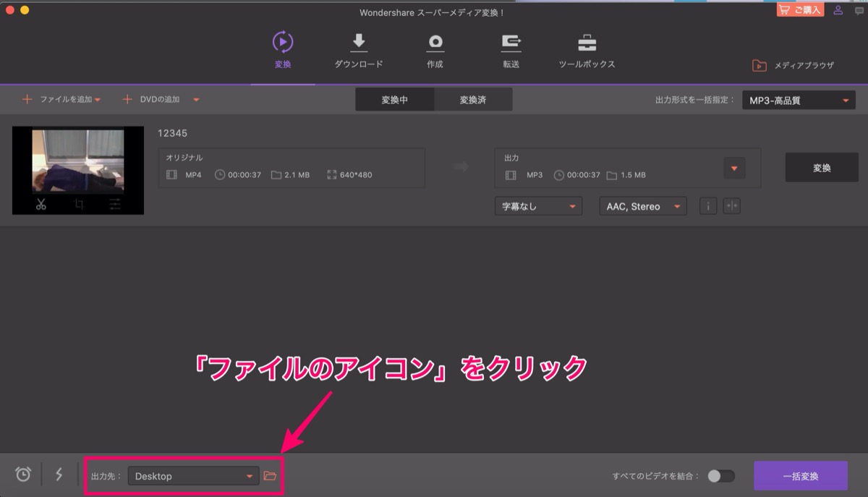Click the ファイルを追加 button
The image size is (868, 497).
tap(61, 100)
